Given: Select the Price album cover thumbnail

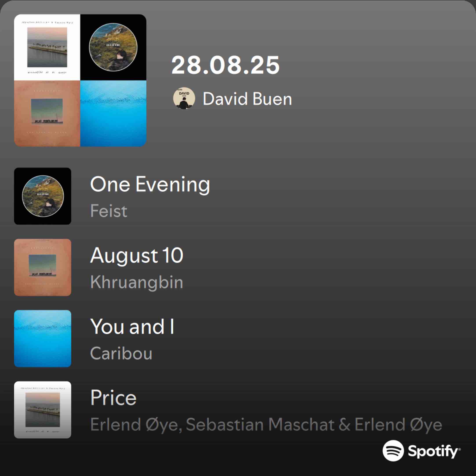Looking at the screenshot, I should point(43,410).
